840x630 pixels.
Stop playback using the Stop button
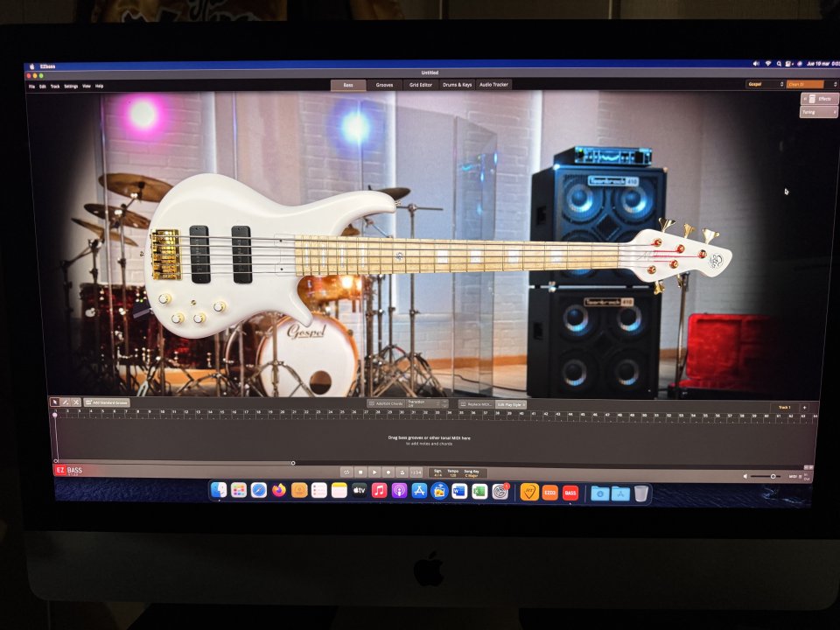[361, 472]
